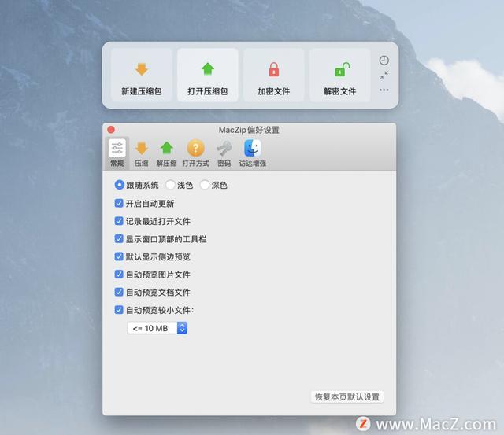Viewport: 504px width, 435px height.
Task: Click the 新建压缩包 orange arrow button
Action: (142, 75)
